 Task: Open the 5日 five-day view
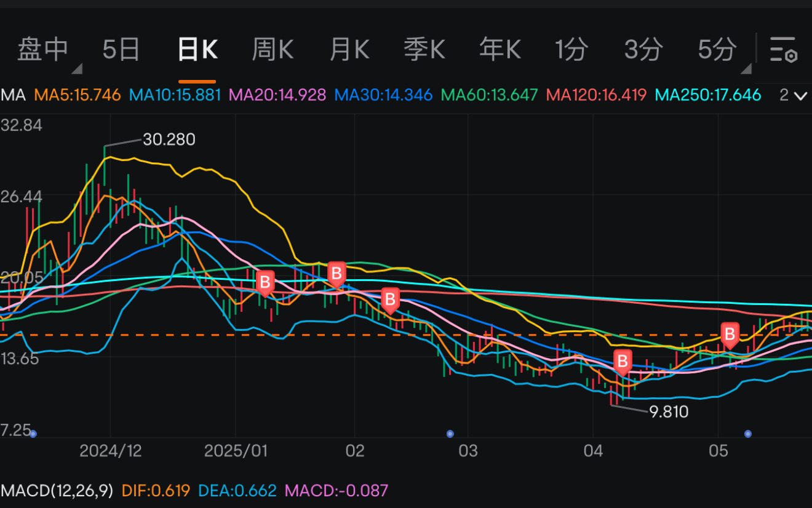pos(121,49)
